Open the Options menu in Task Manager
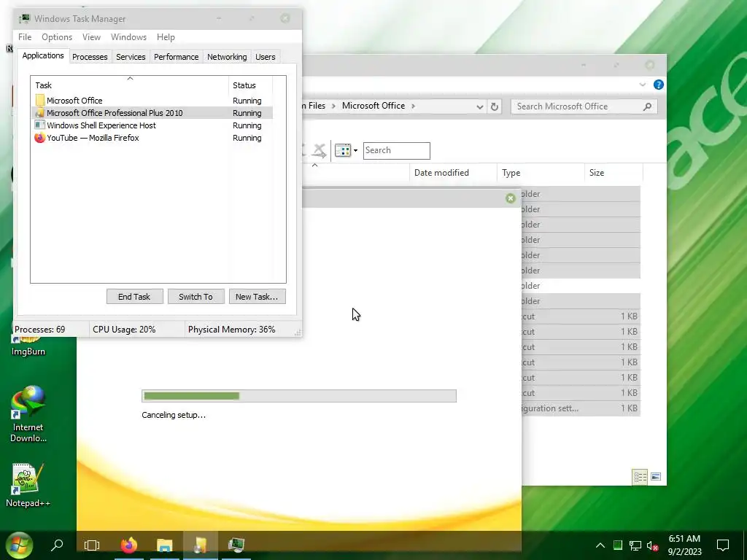This screenshot has height=560, width=747. [57, 37]
